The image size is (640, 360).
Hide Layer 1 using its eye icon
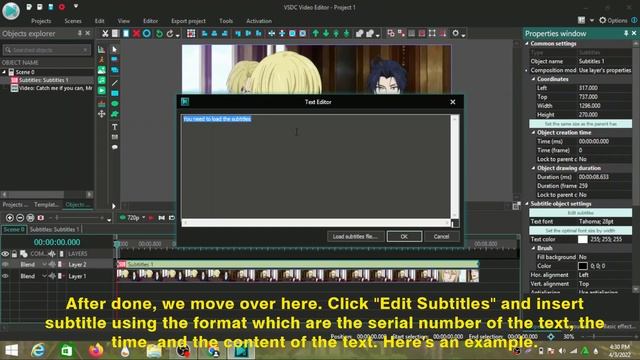[5, 276]
